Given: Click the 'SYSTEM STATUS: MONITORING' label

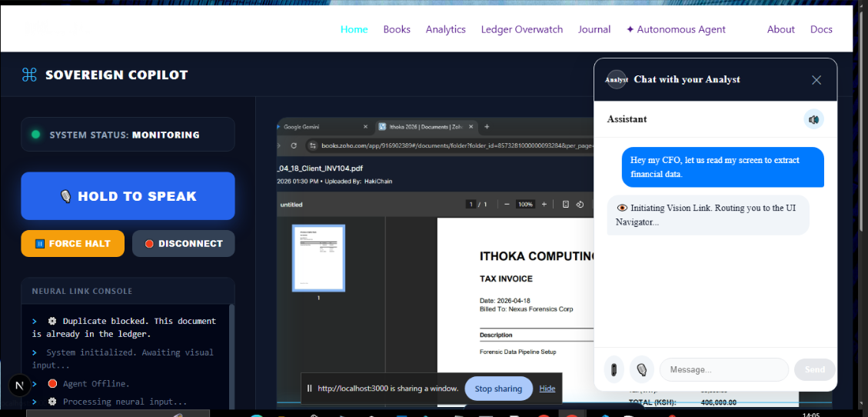Looking at the screenshot, I should pos(125,135).
